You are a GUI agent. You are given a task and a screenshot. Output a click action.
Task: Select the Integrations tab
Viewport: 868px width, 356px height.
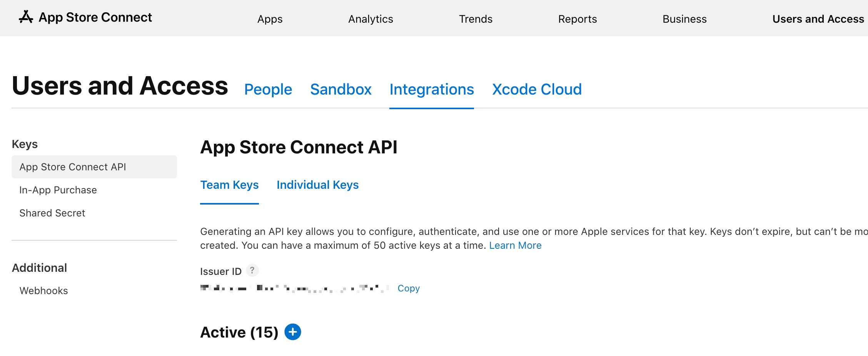coord(431,89)
